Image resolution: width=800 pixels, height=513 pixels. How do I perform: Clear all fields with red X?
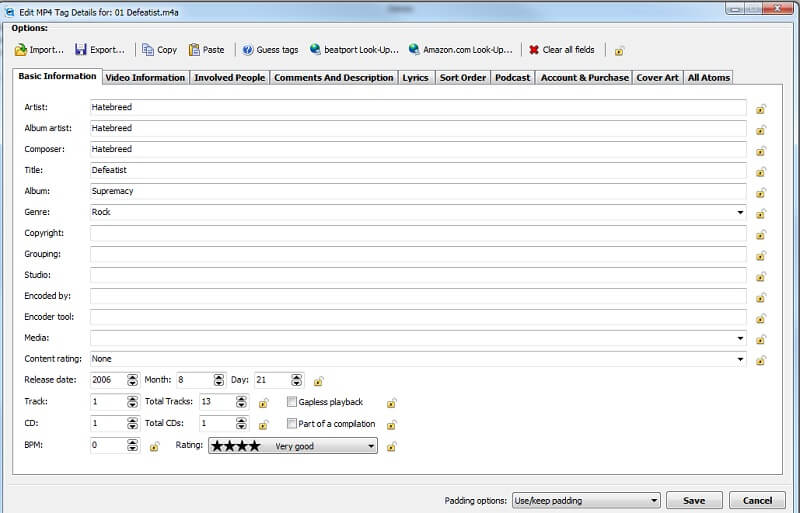tap(534, 49)
